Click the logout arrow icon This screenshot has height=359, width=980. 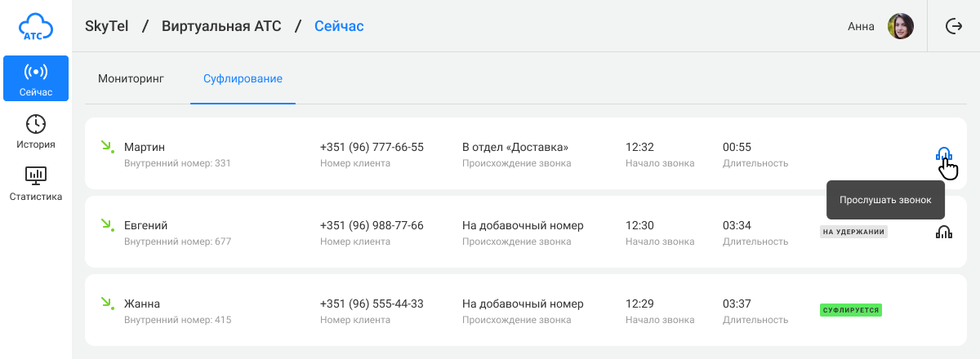click(954, 26)
